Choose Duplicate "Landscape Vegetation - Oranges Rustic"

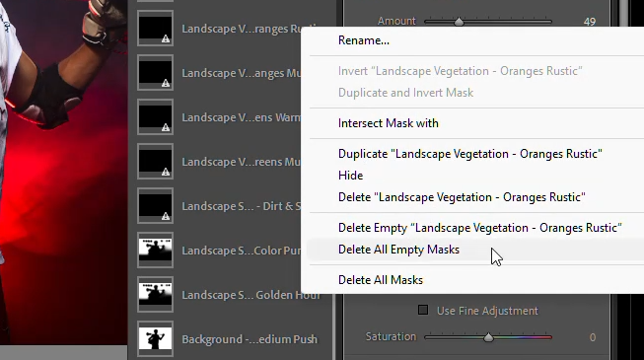point(469,154)
